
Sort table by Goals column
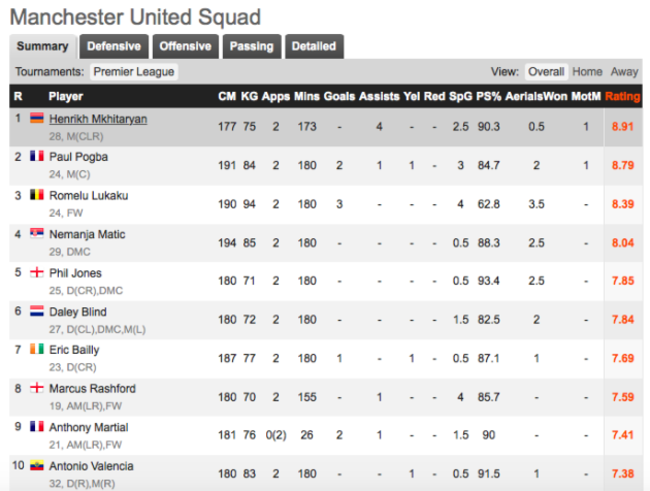click(339, 97)
